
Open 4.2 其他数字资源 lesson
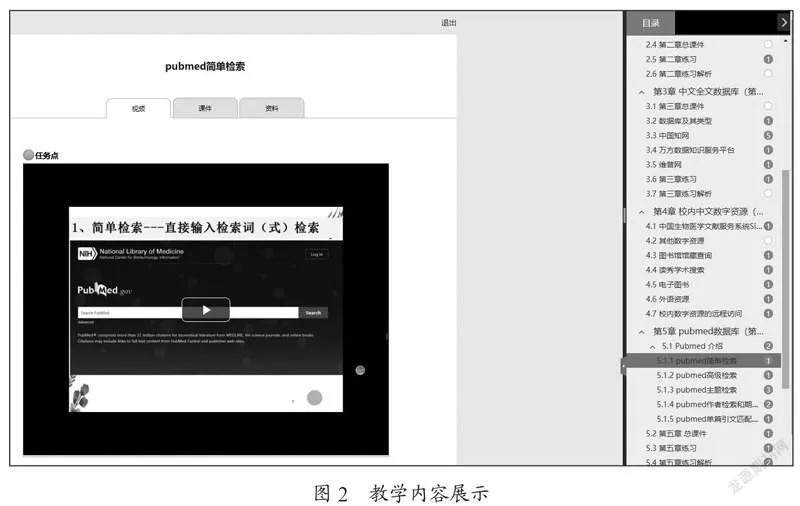pos(674,240)
